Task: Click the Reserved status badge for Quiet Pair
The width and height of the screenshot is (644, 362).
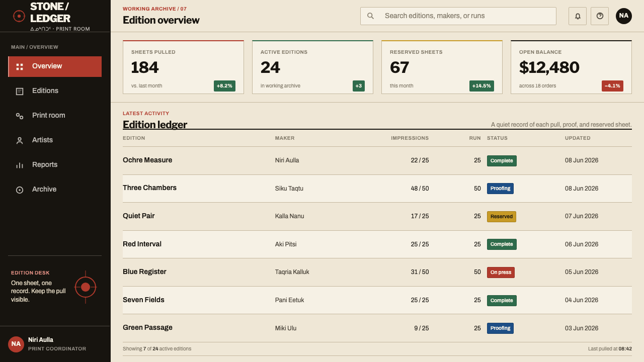Action: 502,217
